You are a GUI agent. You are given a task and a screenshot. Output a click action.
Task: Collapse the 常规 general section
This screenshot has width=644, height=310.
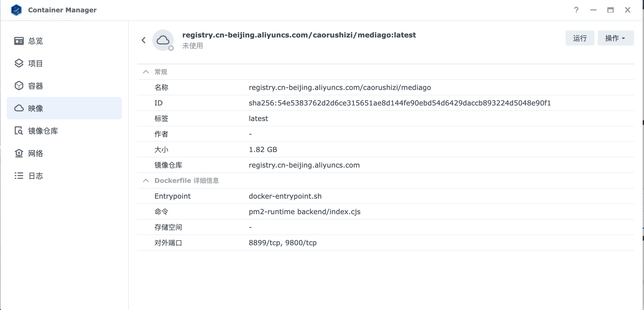146,72
